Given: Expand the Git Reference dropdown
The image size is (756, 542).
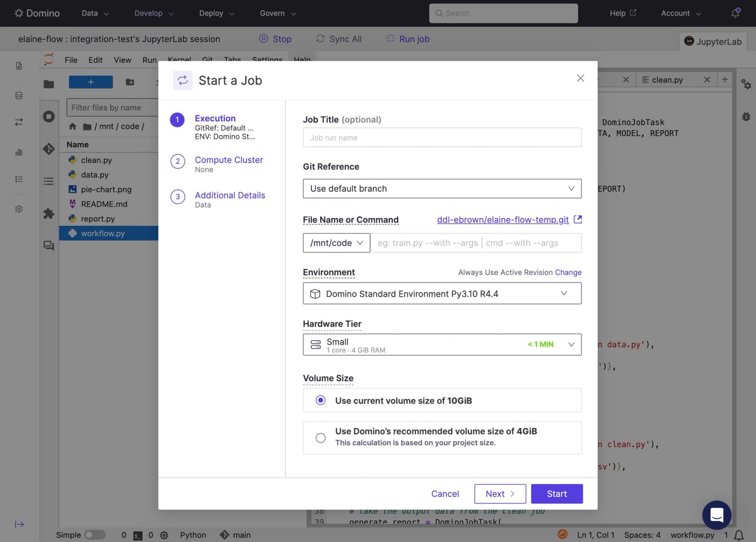Looking at the screenshot, I should 442,189.
